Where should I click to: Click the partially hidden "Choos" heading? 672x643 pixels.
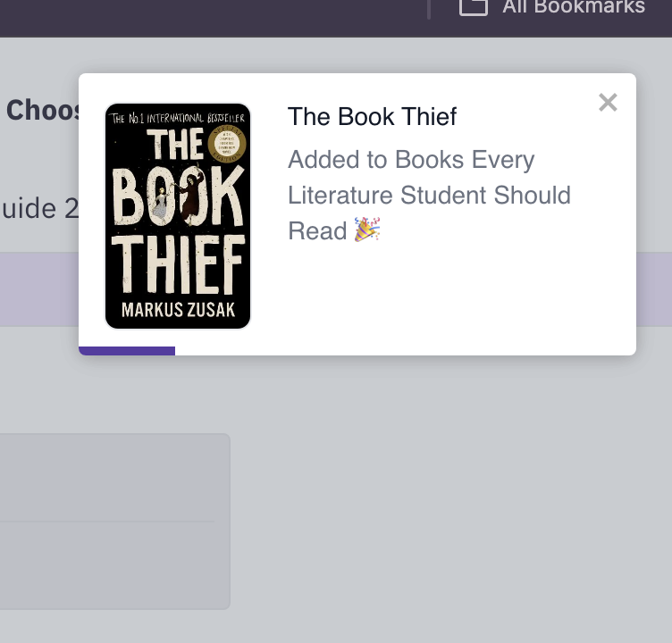coord(43,111)
